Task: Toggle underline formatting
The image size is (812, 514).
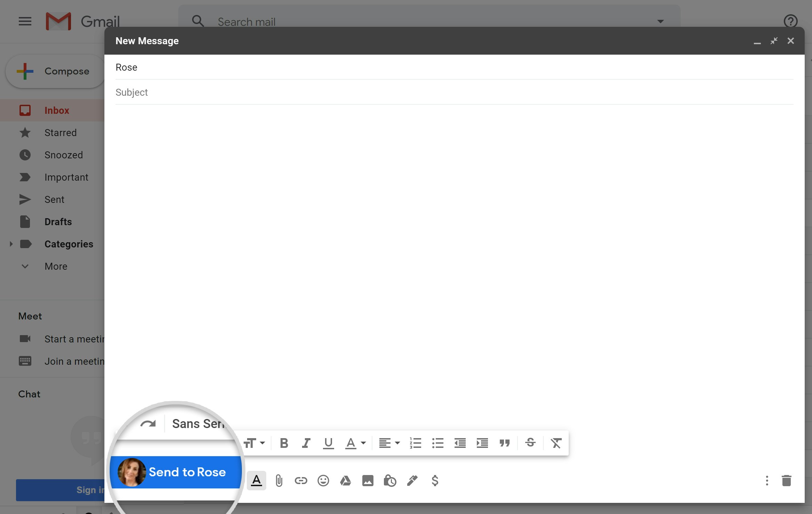Action: (x=328, y=443)
